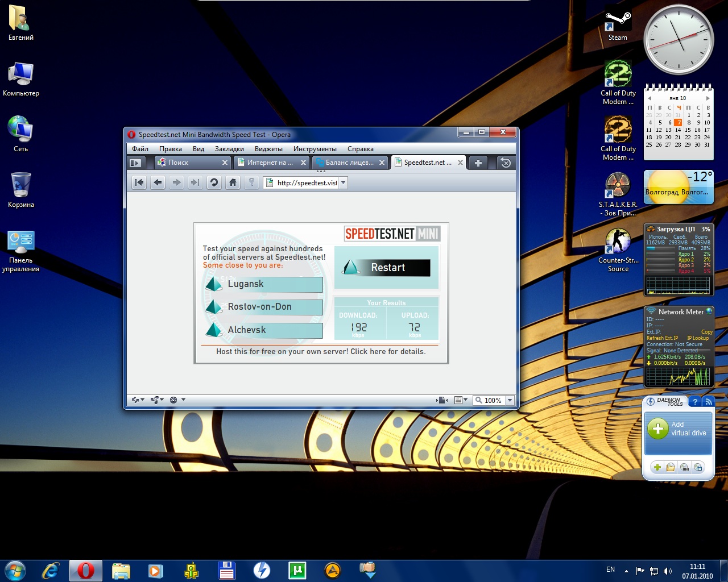Click the DAEMON Tools RSS feed icon
The height and width of the screenshot is (582, 728).
(x=708, y=402)
